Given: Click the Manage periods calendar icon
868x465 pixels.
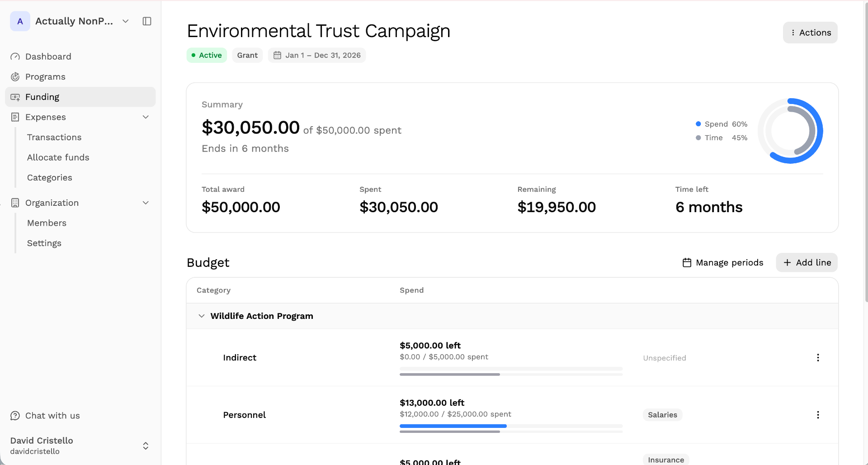Looking at the screenshot, I should coord(687,262).
